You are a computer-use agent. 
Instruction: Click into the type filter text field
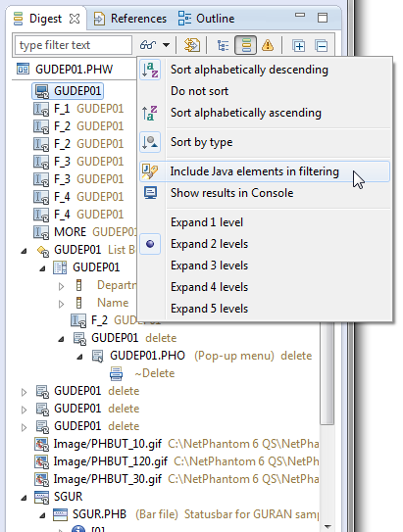(73, 45)
